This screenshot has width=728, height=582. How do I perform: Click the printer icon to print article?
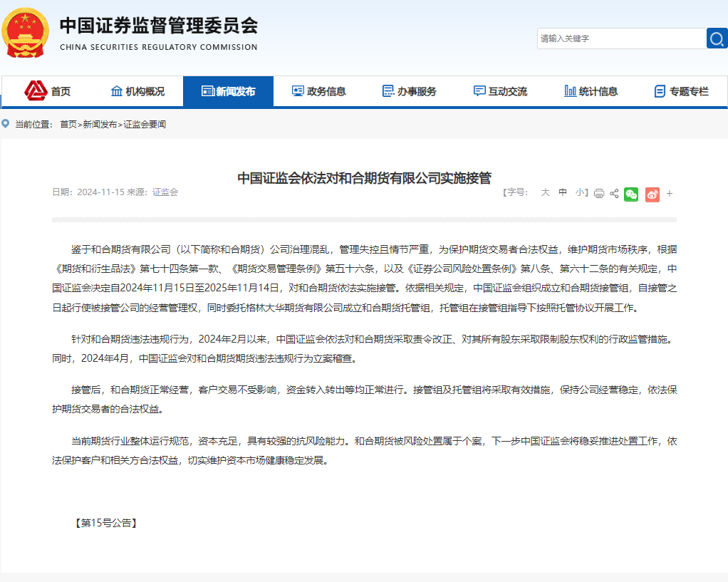599,194
